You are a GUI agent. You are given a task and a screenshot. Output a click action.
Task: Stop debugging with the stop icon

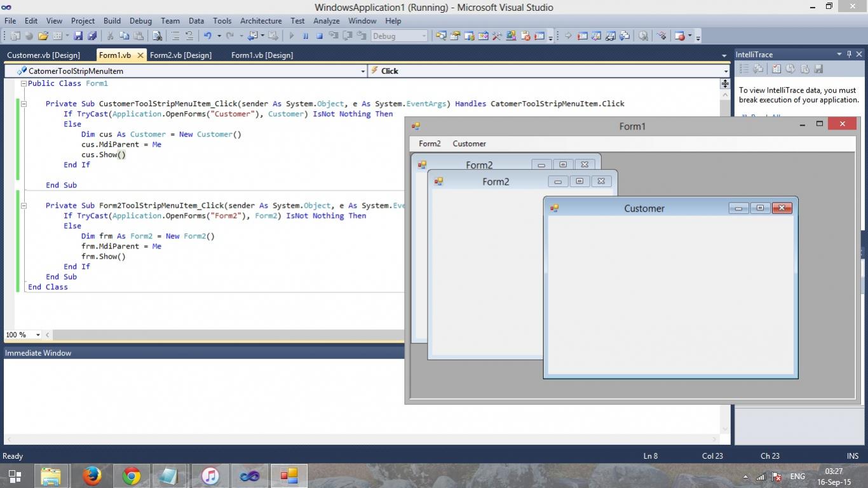pyautogui.click(x=320, y=36)
